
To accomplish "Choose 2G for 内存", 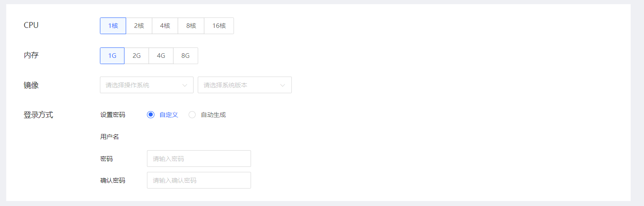I will click(x=137, y=56).
